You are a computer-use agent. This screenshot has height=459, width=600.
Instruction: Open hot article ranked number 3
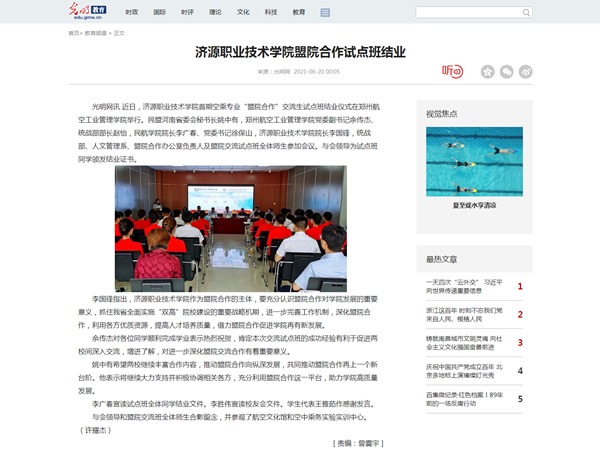[x=465, y=343]
